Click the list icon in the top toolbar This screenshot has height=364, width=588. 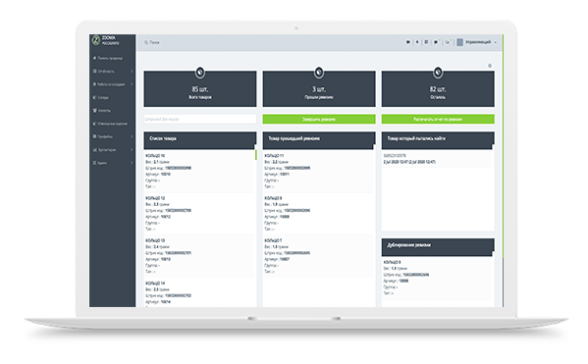click(x=426, y=42)
